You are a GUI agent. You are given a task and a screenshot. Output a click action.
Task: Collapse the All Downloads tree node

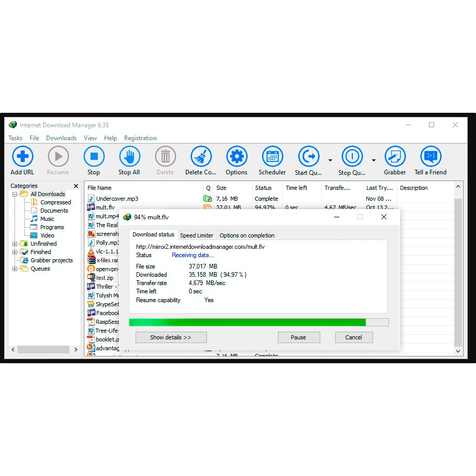[14, 195]
